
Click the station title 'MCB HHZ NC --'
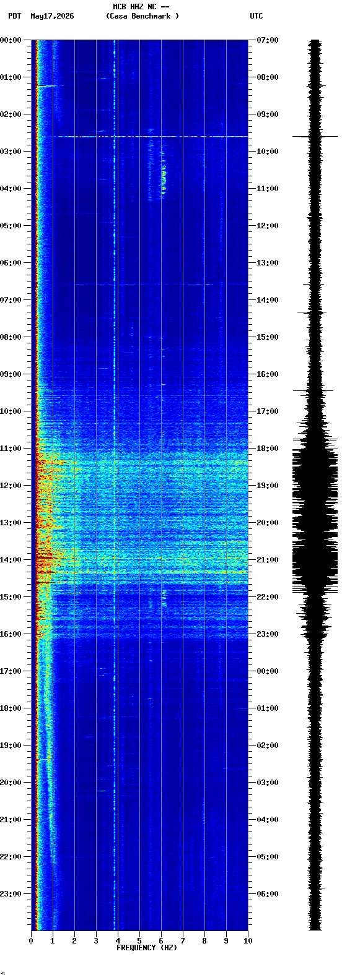click(141, 7)
